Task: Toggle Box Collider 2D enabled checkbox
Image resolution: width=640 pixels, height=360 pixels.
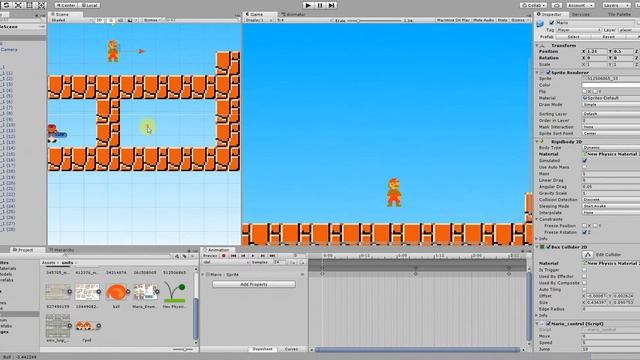Action: point(548,247)
